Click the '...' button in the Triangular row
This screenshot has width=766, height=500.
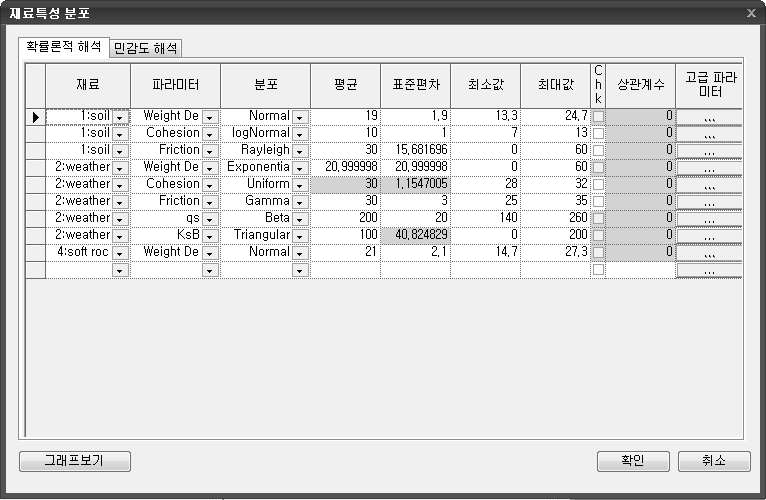pyautogui.click(x=709, y=235)
